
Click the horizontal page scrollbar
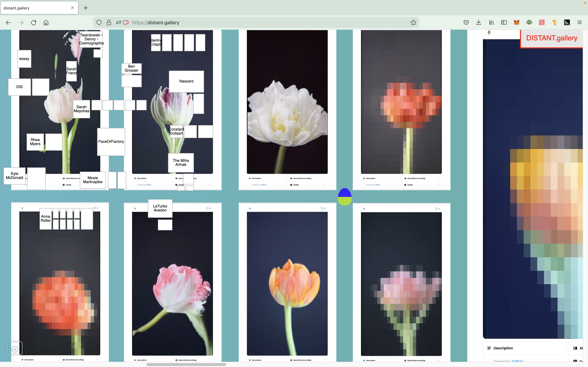pos(186,364)
